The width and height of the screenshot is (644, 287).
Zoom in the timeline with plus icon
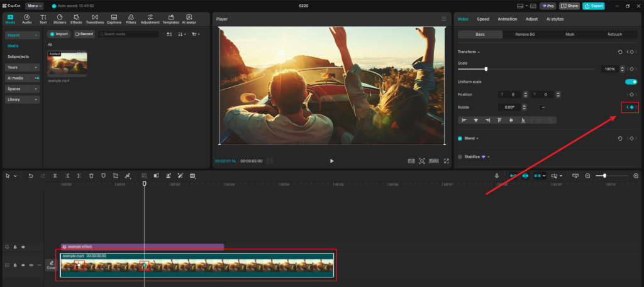click(636, 175)
